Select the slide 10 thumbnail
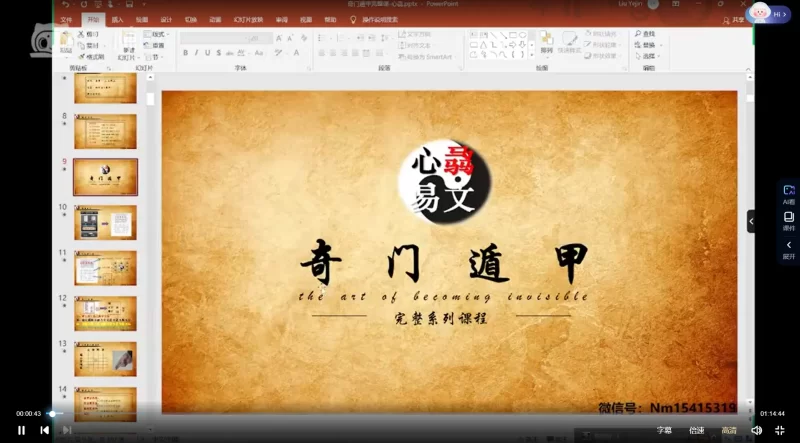The image size is (800, 443). 105,222
